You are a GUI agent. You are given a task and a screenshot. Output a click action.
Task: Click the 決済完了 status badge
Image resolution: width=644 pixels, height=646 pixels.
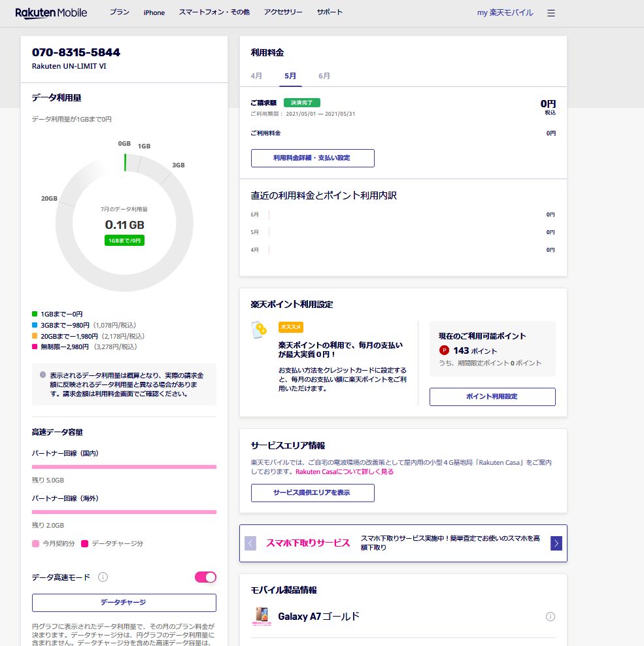tap(301, 103)
